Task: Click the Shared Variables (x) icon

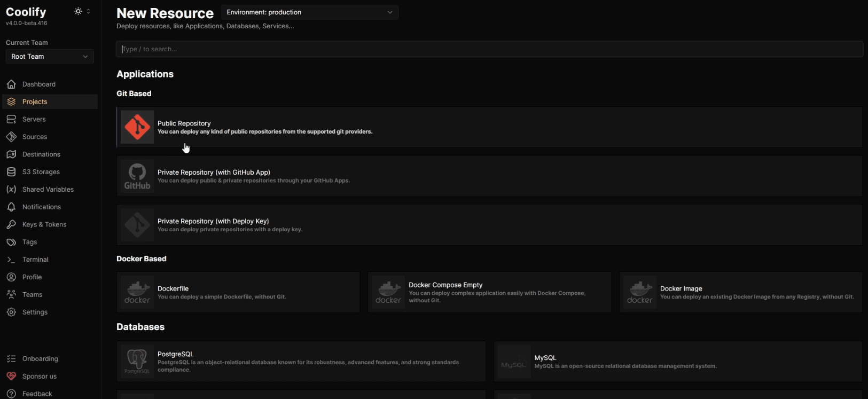Action: click(x=11, y=190)
